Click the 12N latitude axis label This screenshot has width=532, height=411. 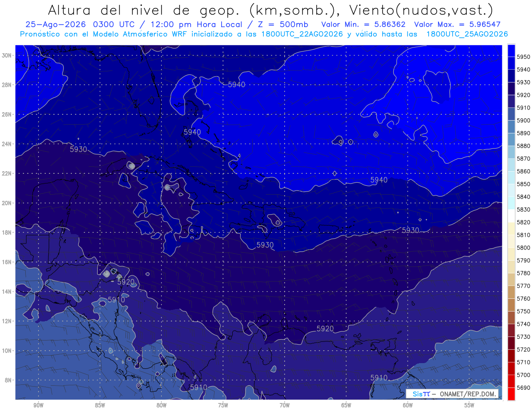point(8,321)
